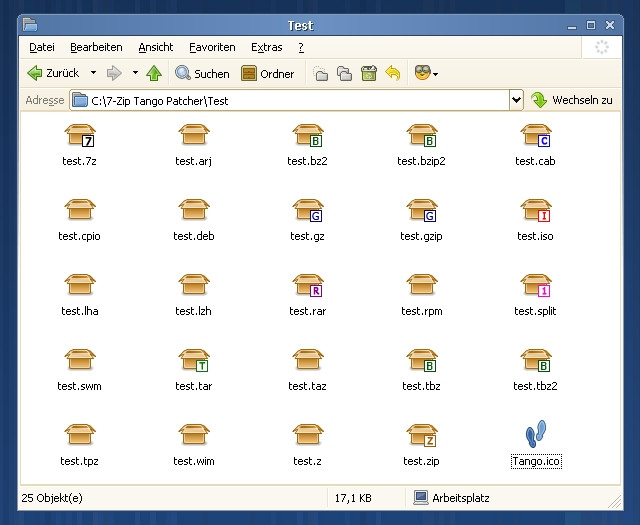Select the test.gzip archive icon

[x=422, y=211]
